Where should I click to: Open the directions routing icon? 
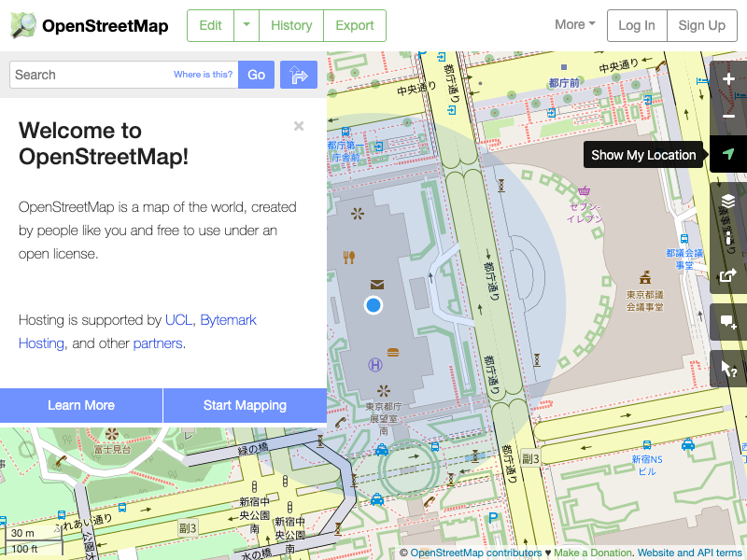(x=299, y=75)
